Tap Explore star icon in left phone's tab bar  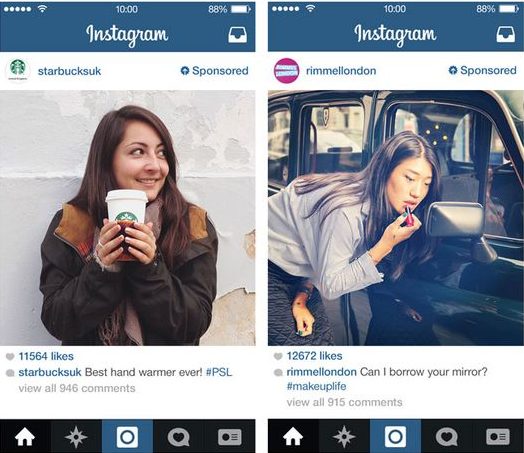tap(76, 437)
